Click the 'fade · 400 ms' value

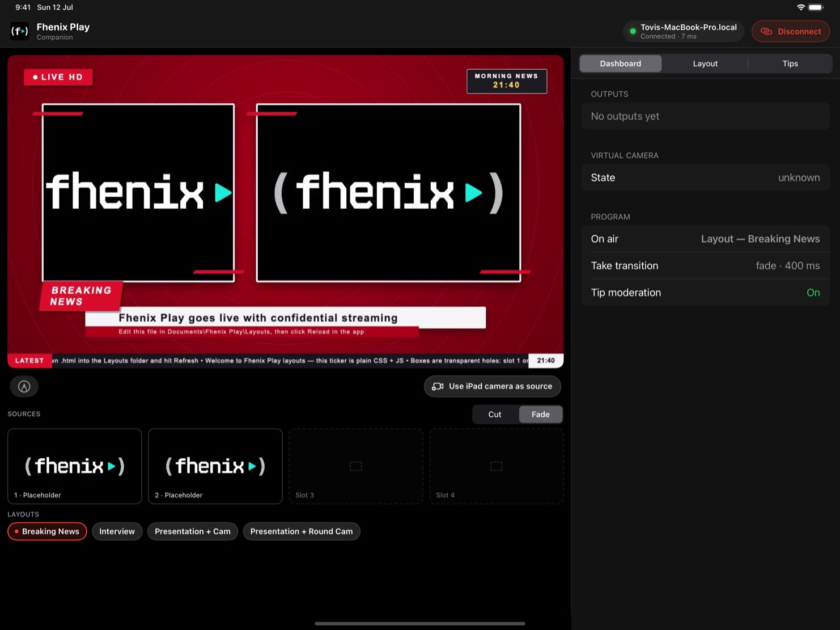(x=788, y=265)
